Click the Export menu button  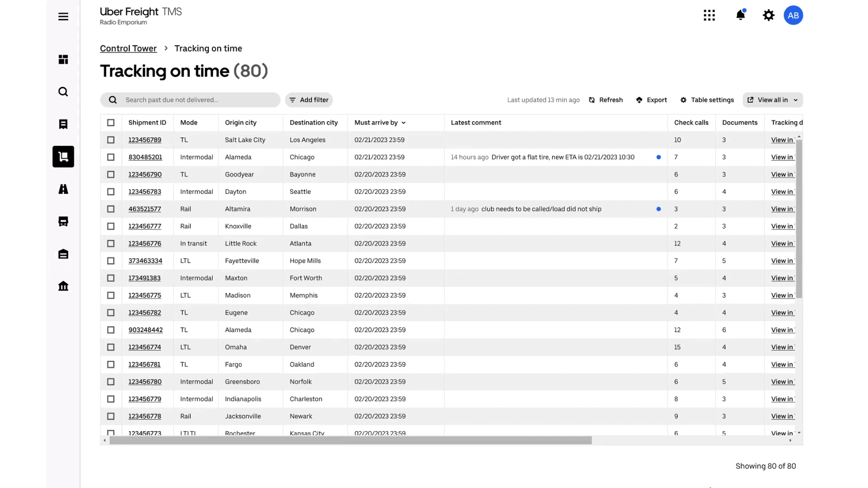coord(651,99)
